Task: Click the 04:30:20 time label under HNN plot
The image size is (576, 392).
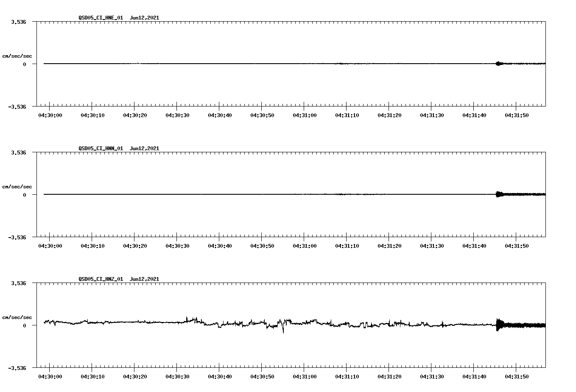Action: (135, 246)
